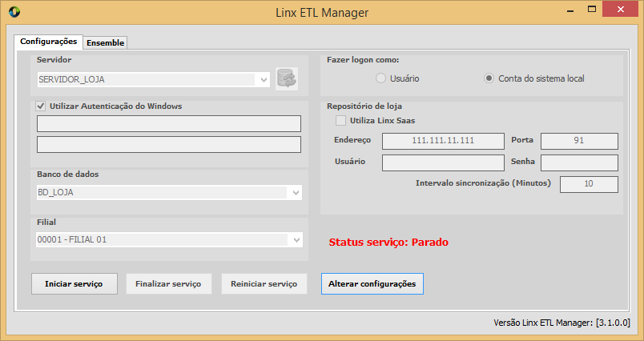Click the Endereço field with 111.111.11.111
The image size is (644, 341).
(x=443, y=141)
